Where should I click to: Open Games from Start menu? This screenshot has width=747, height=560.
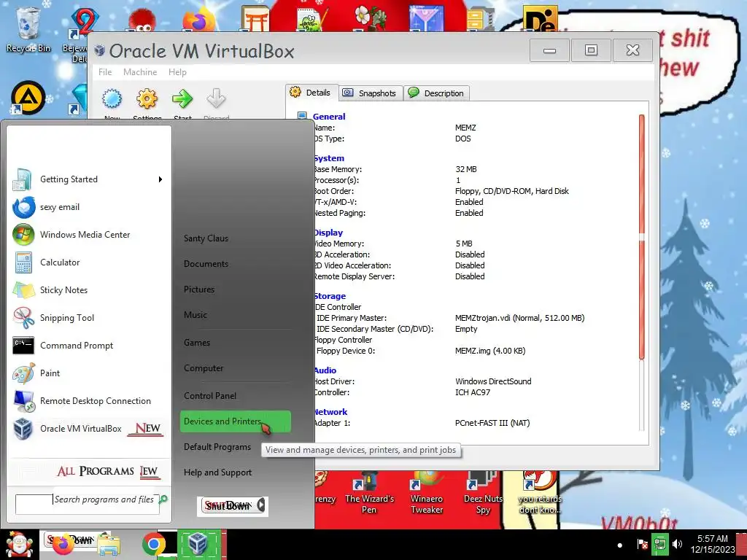pyautogui.click(x=197, y=343)
